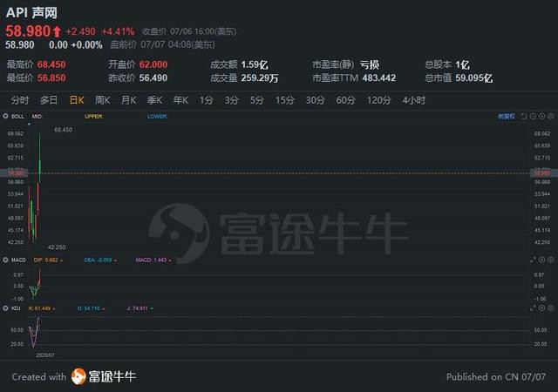Open the MACD panel gear settings
Image resolution: width=558 pixels, height=392 pixels.
click(x=550, y=260)
